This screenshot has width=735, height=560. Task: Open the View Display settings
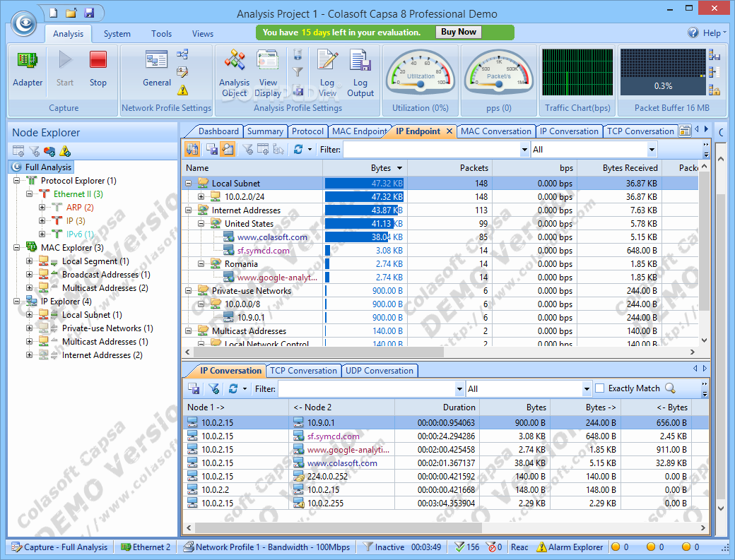(268, 73)
